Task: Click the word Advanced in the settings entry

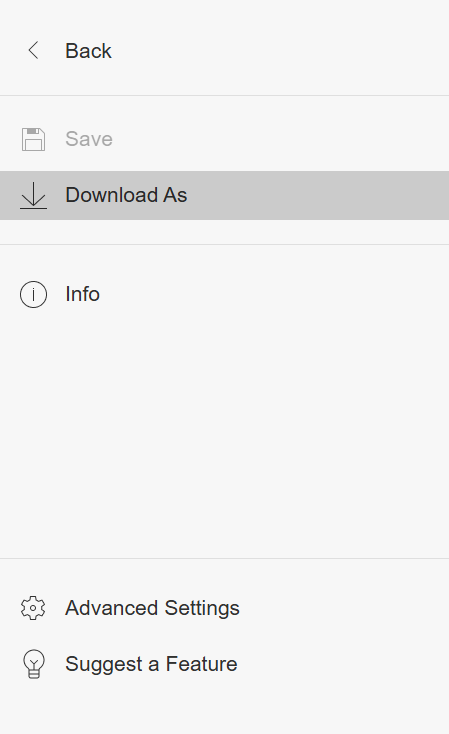Action: click(x=111, y=608)
